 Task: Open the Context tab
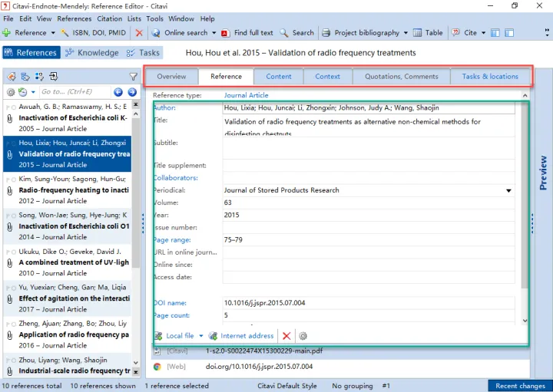(x=328, y=77)
